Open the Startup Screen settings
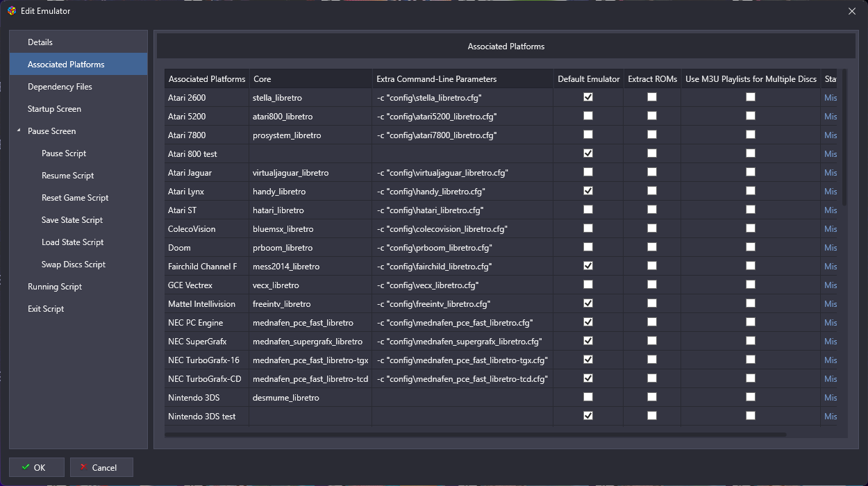 click(x=54, y=109)
